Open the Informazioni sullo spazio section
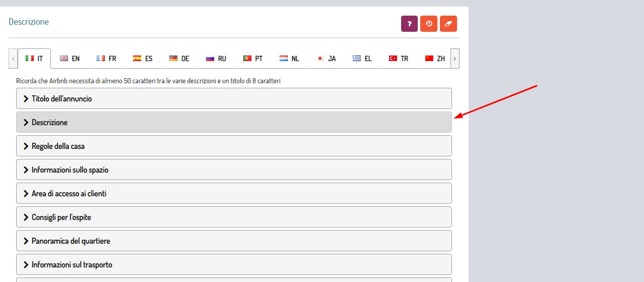644x282 pixels. pos(234,170)
